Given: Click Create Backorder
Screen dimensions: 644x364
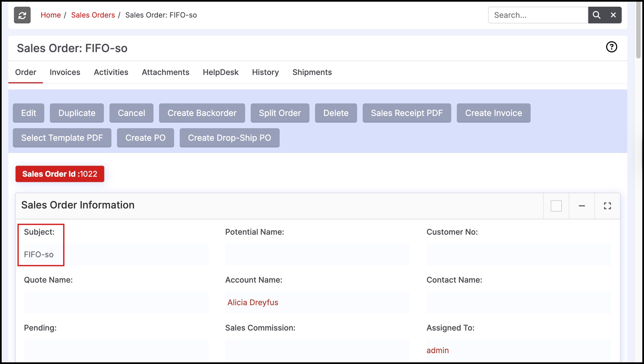Looking at the screenshot, I should pos(202,113).
